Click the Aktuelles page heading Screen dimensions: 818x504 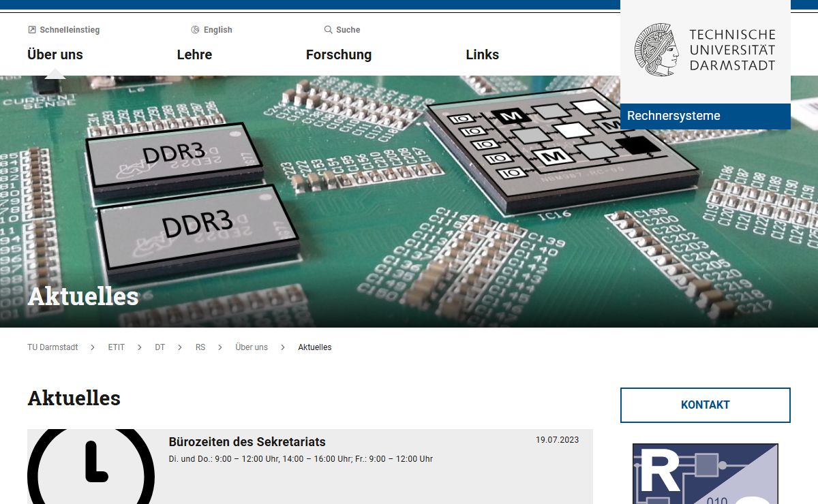click(74, 398)
